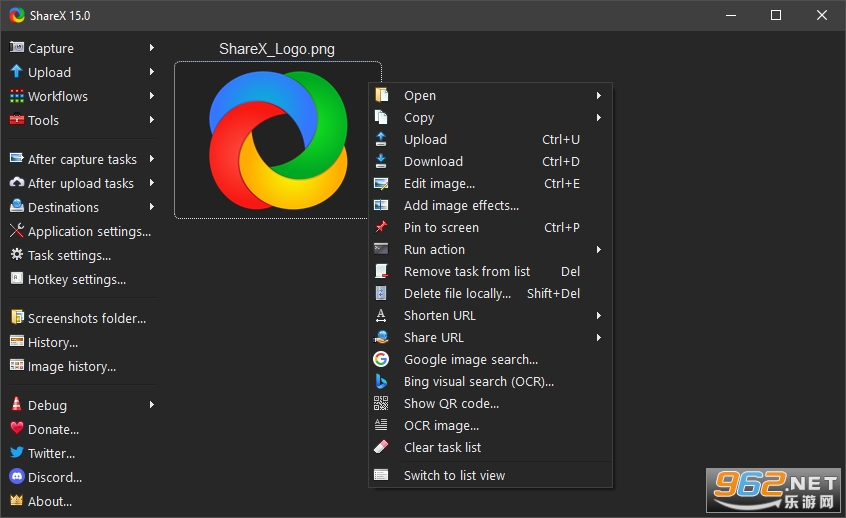Screen dimensions: 846x518
Task: Expand the Workflows submenu arrow
Action: (x=152, y=96)
